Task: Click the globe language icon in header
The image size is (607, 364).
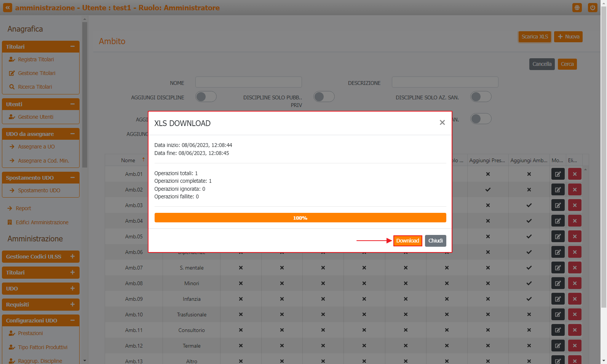Action: [577, 8]
